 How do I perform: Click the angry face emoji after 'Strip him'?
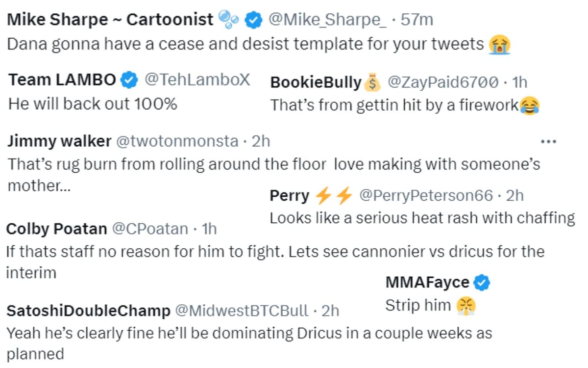pos(466,306)
